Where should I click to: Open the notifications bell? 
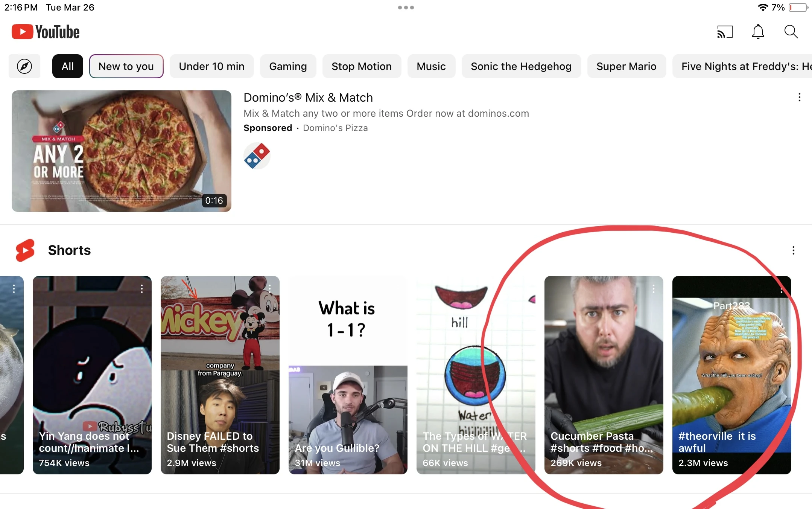pyautogui.click(x=758, y=32)
